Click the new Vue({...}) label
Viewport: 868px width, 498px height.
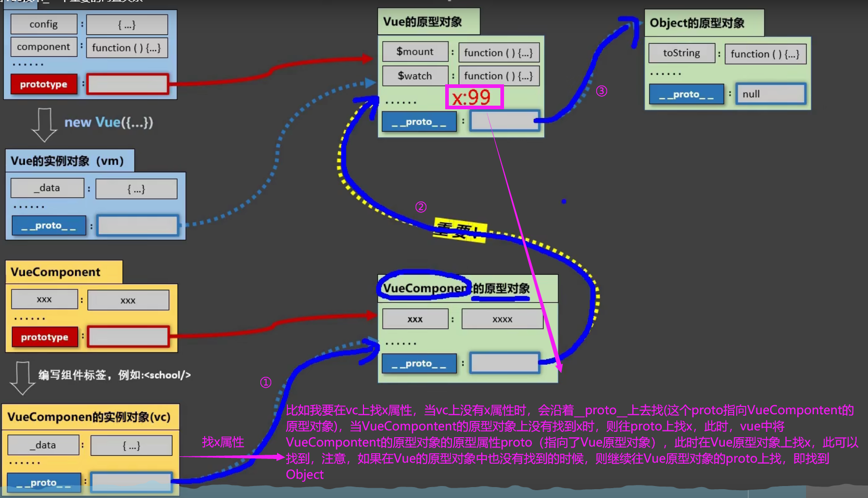[109, 122]
